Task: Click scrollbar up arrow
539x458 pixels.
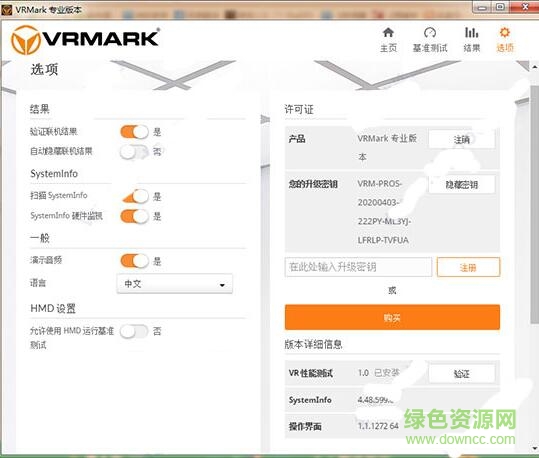Action: pyautogui.click(x=535, y=67)
